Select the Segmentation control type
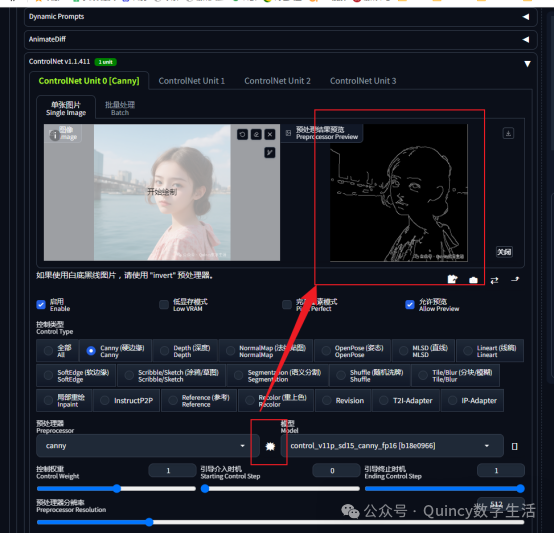The width and height of the screenshot is (554, 533). (278, 375)
